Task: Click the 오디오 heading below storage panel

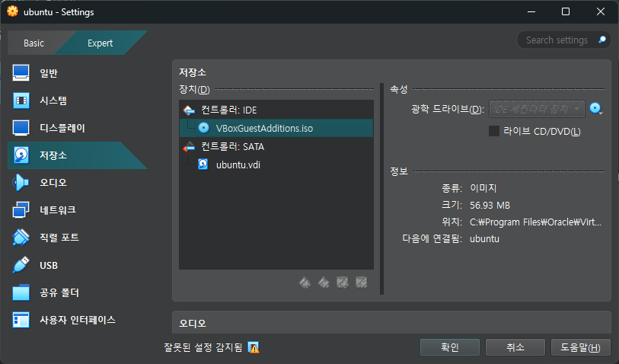Action: tap(193, 324)
